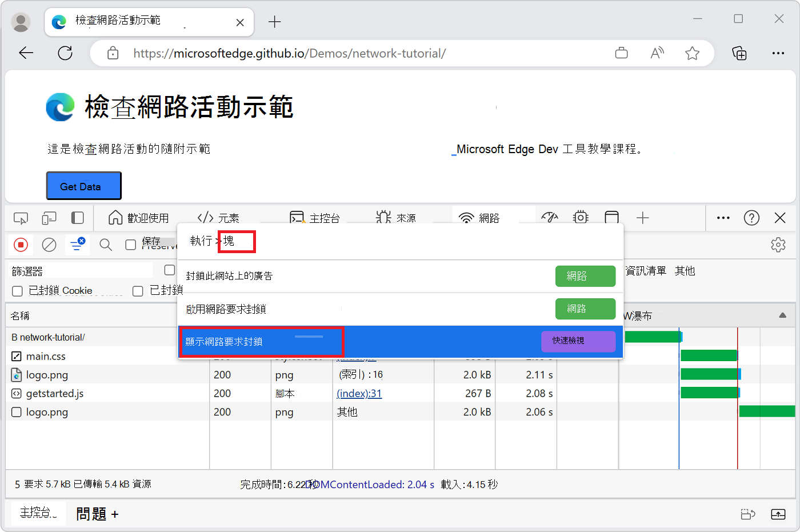Click the getstarted.js waterfall bar
Image resolution: width=800 pixels, height=532 pixels.
coord(710,393)
